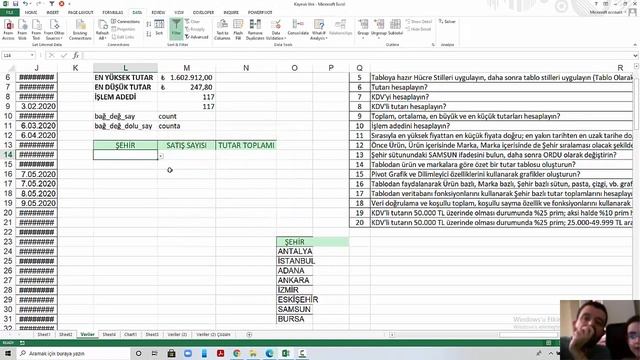The height and width of the screenshot is (360, 640).
Task: Switch to Chart1 sheet tab
Action: point(130,334)
